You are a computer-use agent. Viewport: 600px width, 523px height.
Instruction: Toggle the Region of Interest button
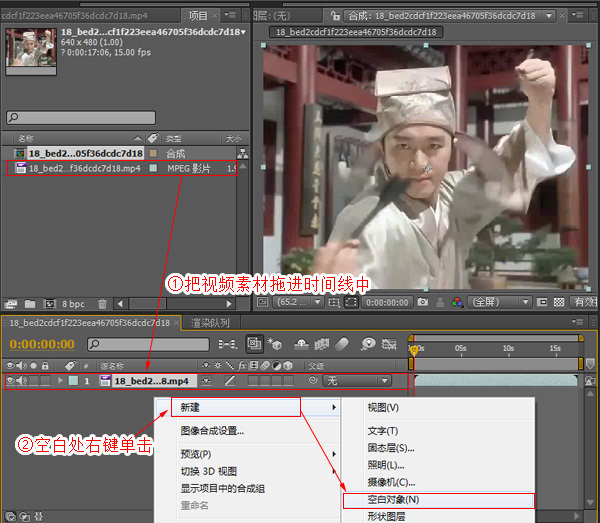click(541, 302)
